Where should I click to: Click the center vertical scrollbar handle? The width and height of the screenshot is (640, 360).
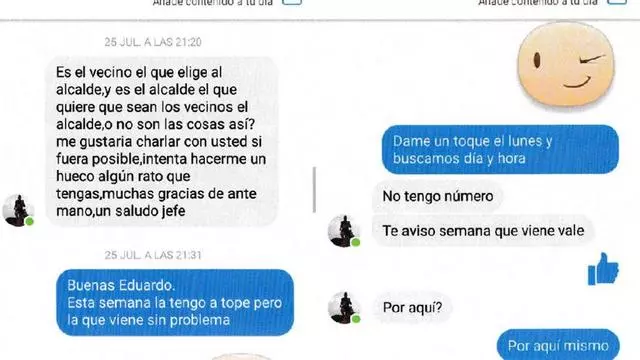click(x=314, y=190)
